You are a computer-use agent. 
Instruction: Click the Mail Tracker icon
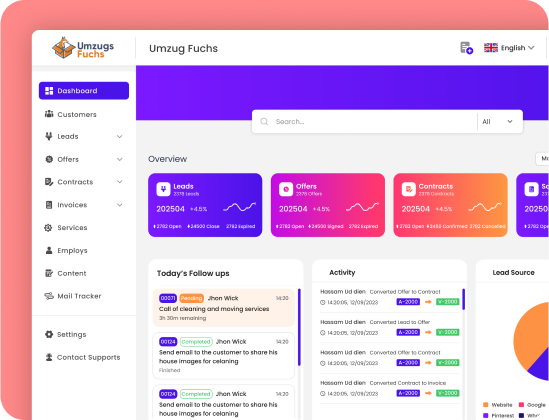coord(49,296)
